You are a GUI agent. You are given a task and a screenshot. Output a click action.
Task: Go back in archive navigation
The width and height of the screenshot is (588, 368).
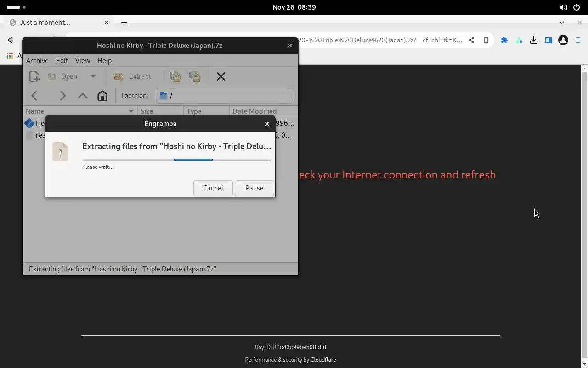click(x=34, y=96)
